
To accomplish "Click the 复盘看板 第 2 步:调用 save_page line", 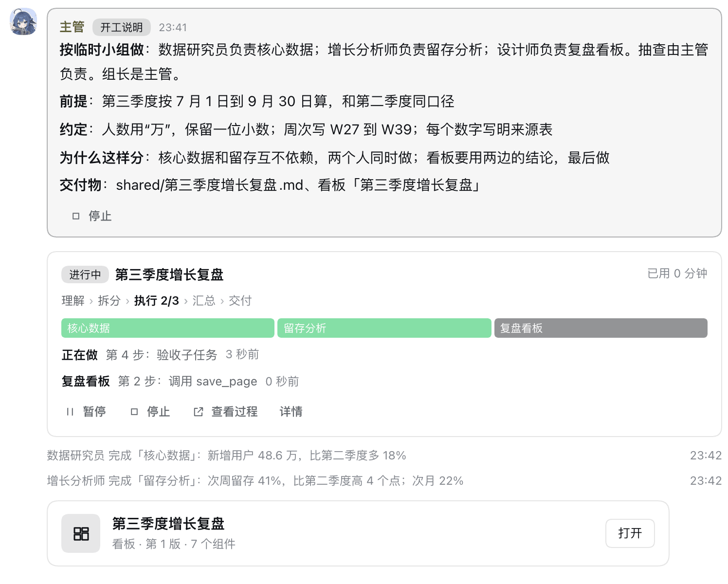I will click(x=181, y=381).
